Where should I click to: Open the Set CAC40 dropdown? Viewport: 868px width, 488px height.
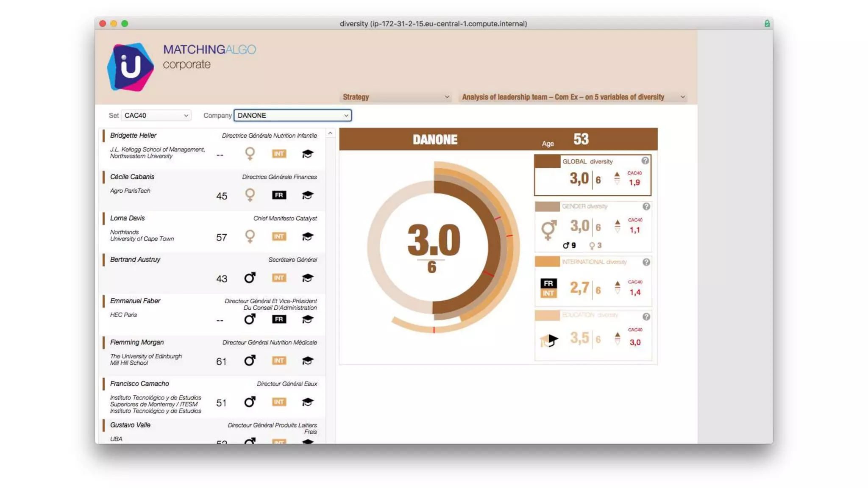(156, 115)
